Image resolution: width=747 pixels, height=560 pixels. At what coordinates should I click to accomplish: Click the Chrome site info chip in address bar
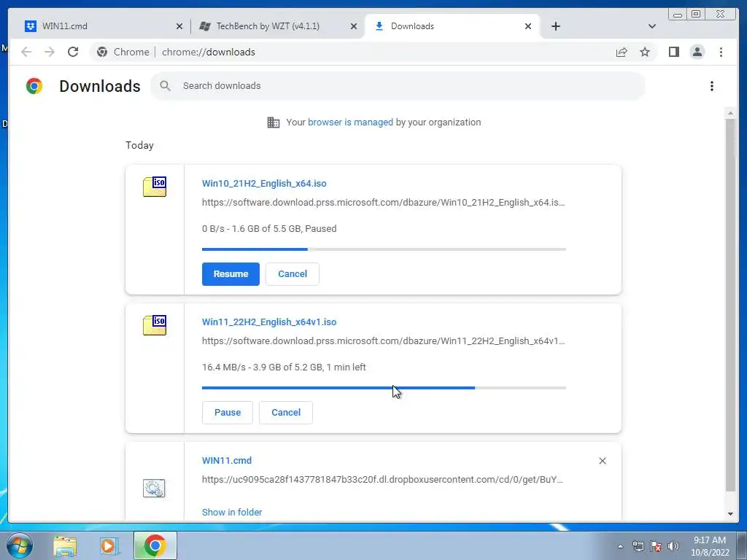[123, 52]
